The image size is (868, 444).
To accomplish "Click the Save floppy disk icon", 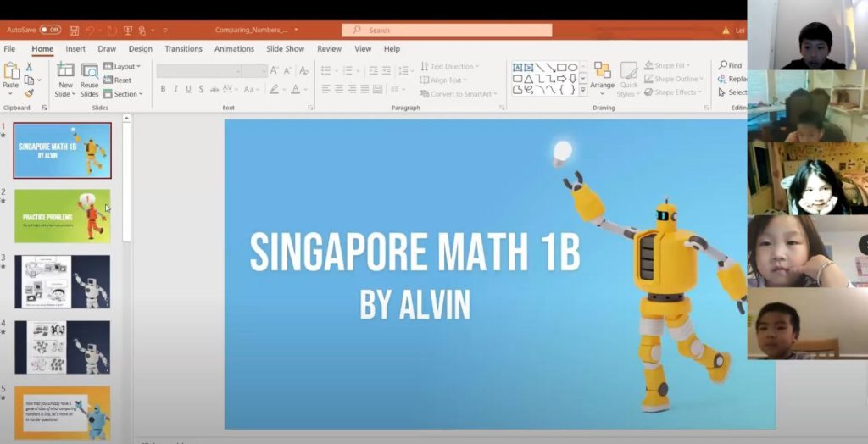I will pos(75,30).
